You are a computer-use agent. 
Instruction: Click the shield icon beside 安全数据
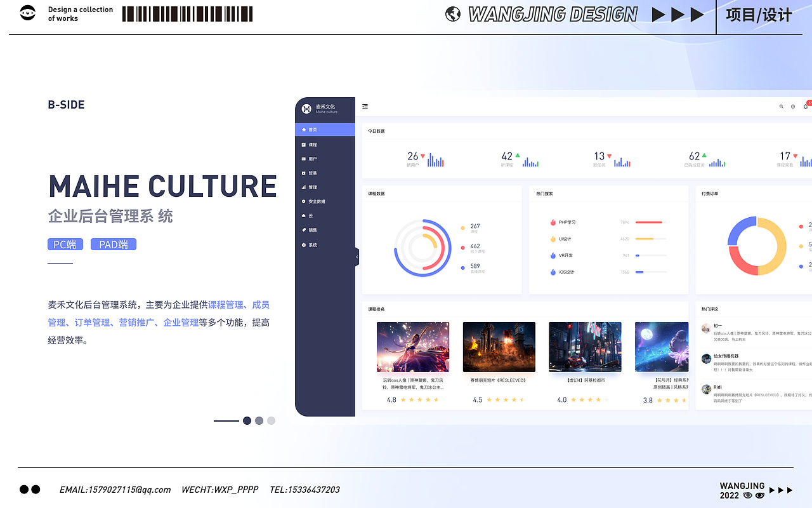(304, 201)
